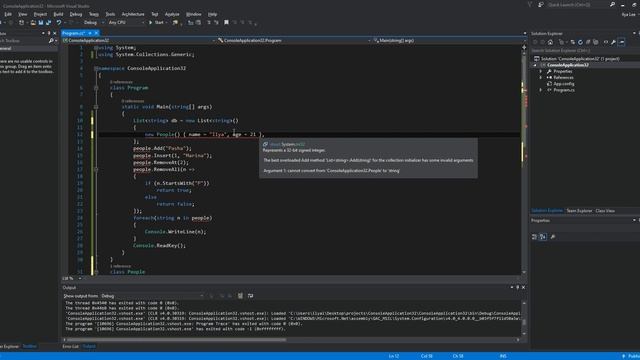Open the Edit menu

click(x=8, y=14)
